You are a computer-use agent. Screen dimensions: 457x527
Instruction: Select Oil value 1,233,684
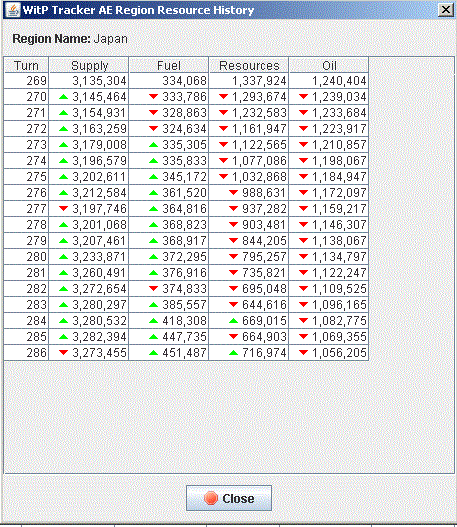pos(339,113)
